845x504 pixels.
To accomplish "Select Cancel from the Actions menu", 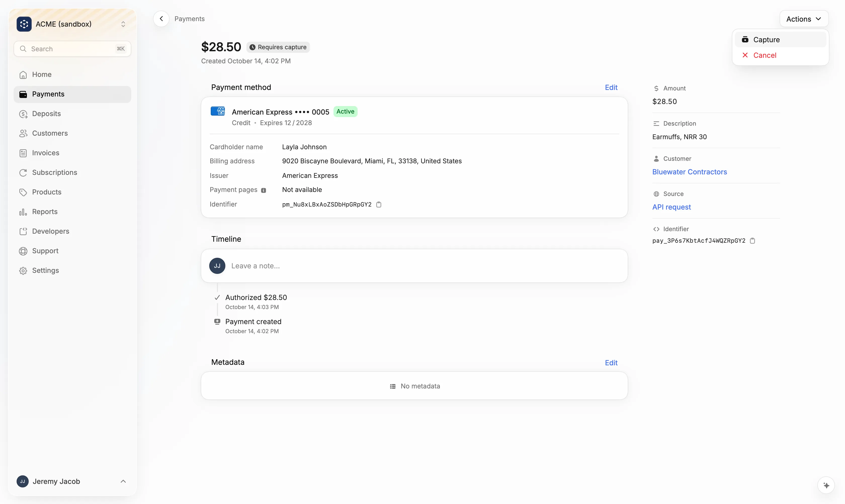I will [x=780, y=55].
